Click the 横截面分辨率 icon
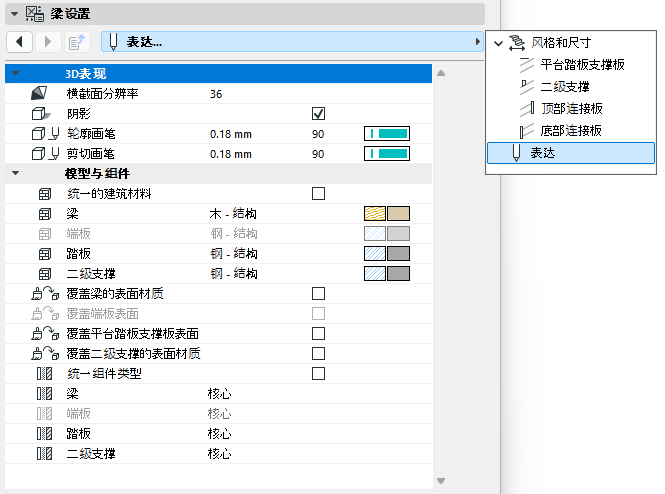Viewport: 665px width, 494px height. (x=39, y=93)
